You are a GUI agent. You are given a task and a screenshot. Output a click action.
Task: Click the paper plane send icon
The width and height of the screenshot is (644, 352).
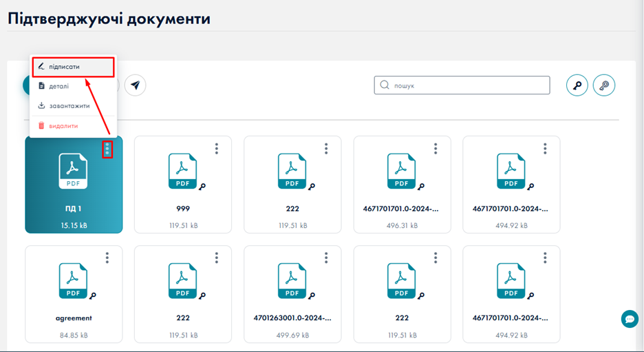tap(136, 85)
